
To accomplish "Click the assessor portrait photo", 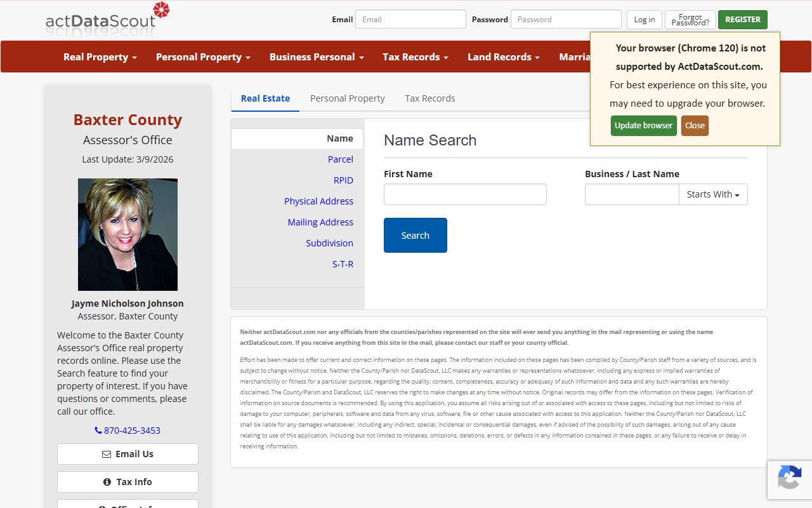I will (128, 234).
